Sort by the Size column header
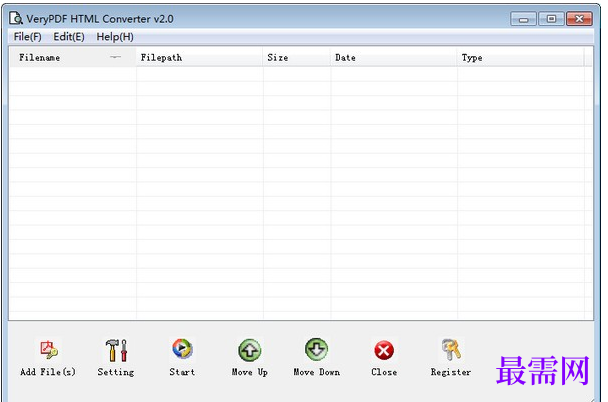Viewport: 608px width, 402px height. pos(297,58)
